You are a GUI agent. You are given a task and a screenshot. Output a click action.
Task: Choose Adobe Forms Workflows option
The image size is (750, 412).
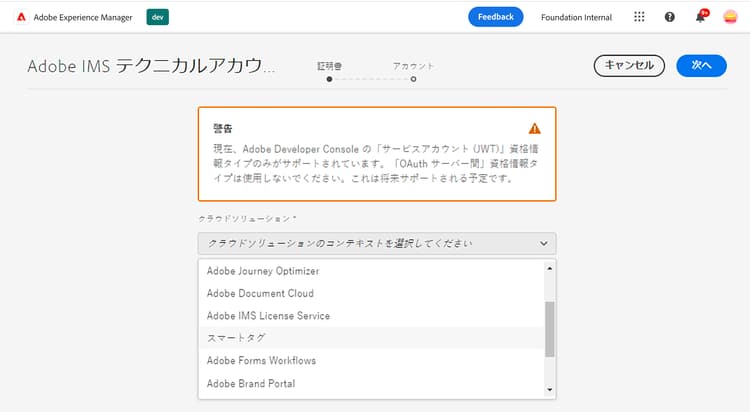(x=371, y=361)
